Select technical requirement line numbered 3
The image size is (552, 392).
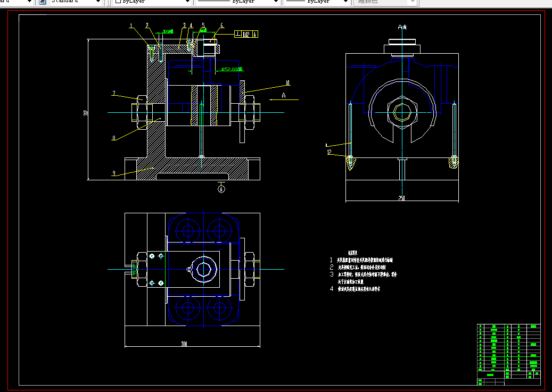click(363, 274)
